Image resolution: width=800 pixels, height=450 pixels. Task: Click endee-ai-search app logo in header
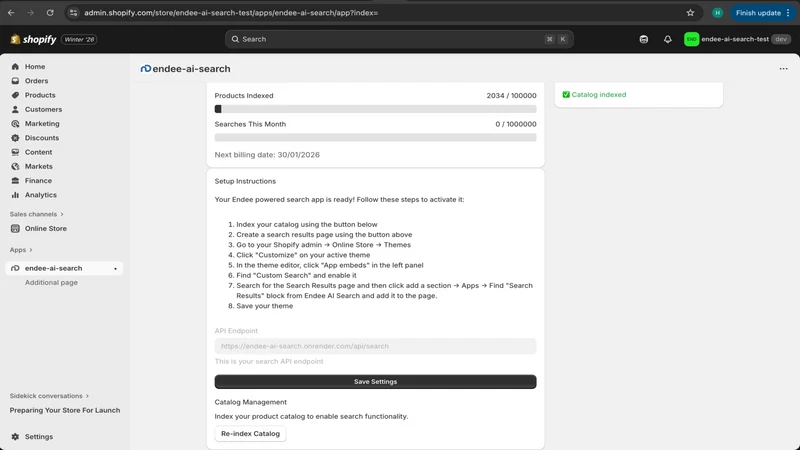[x=146, y=68]
